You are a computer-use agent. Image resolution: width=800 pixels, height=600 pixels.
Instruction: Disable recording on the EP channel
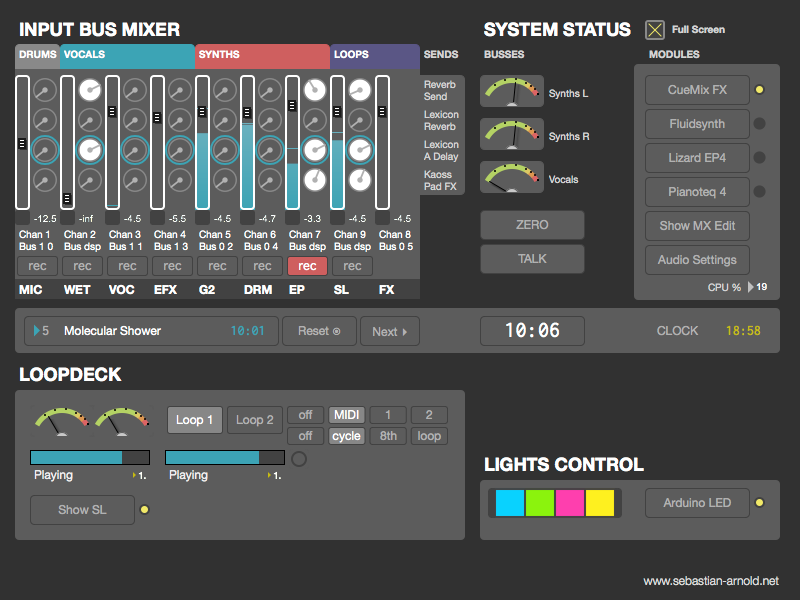pyautogui.click(x=307, y=266)
